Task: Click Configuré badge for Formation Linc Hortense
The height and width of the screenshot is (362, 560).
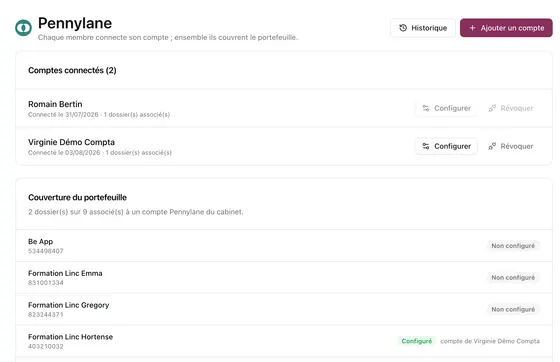Action: tap(417, 341)
